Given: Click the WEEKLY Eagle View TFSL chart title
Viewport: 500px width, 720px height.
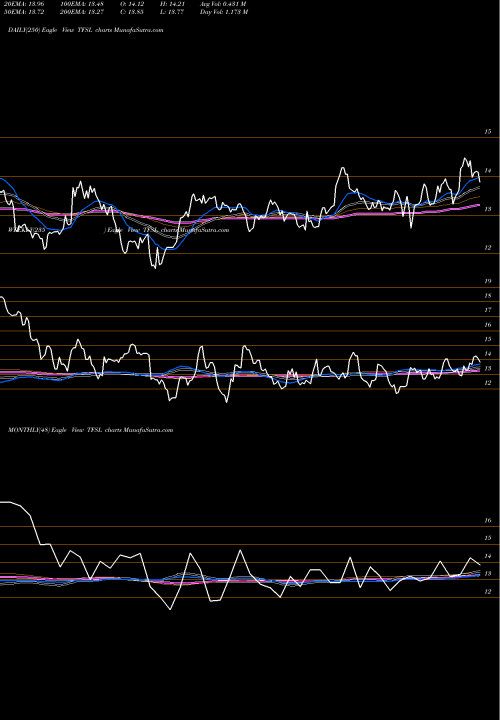Looking at the screenshot, I should (x=118, y=230).
